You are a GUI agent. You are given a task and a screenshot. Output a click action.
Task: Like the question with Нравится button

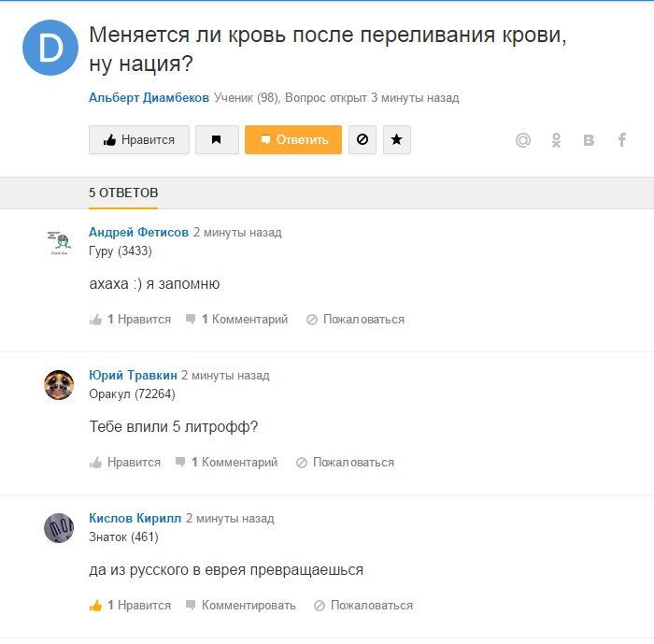coord(139,140)
